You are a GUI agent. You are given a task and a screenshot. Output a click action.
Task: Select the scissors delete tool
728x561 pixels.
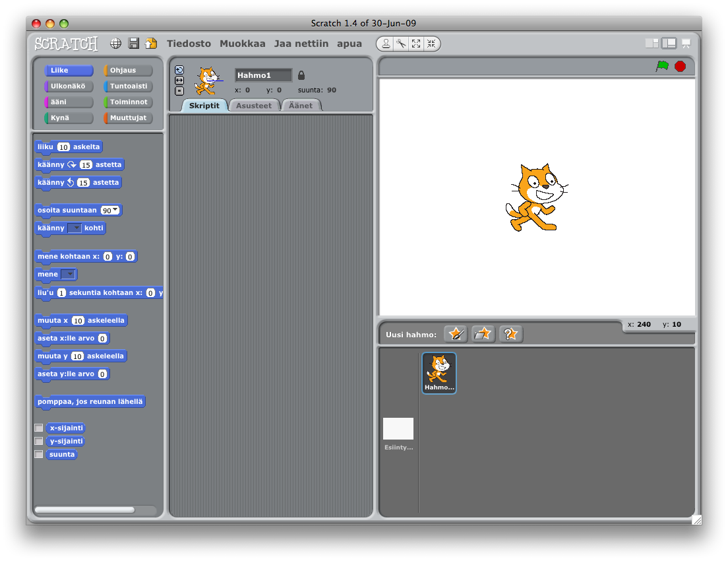(401, 44)
